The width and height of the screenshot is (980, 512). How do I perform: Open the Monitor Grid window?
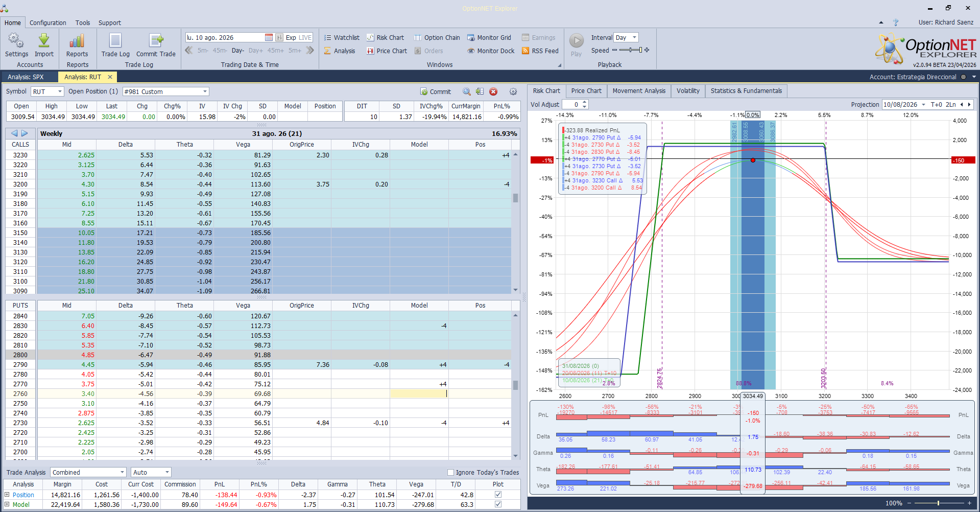pos(489,37)
